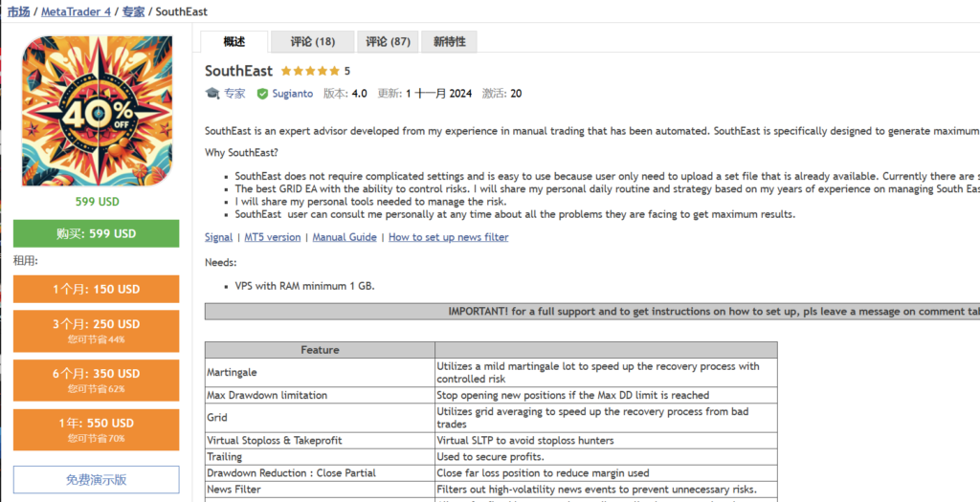
Task: Choose the 6个月: 350 USD rental option
Action: pos(96,380)
